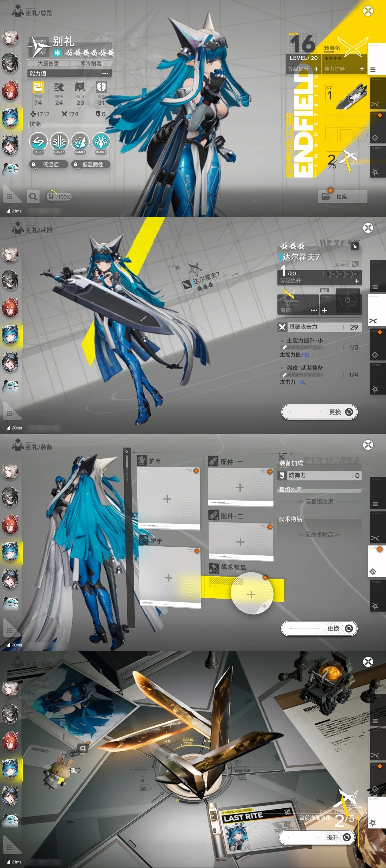Image resolution: width=386 pixels, height=868 pixels.
Task: Select the snowflake-burst skill icon, last in row
Action: click(100, 142)
